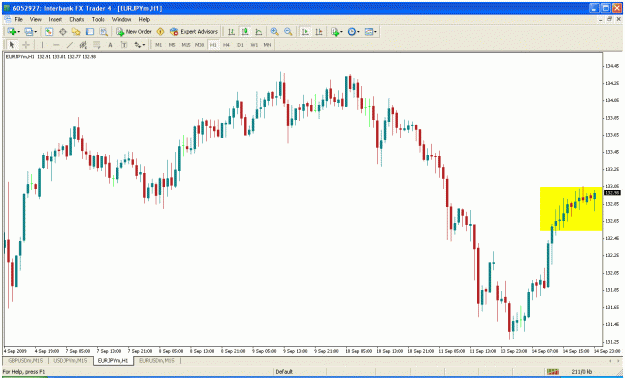Open the Periods clock icon
625x378 pixels.
pyautogui.click(x=351, y=32)
